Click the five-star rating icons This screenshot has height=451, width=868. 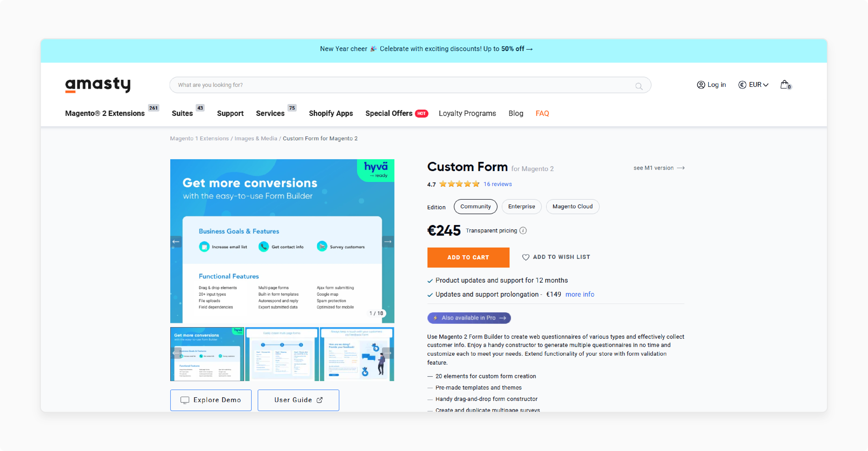tap(459, 184)
